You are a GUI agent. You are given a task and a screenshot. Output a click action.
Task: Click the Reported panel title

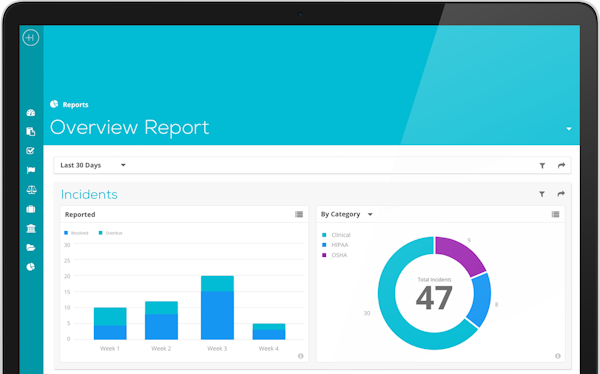click(x=80, y=214)
